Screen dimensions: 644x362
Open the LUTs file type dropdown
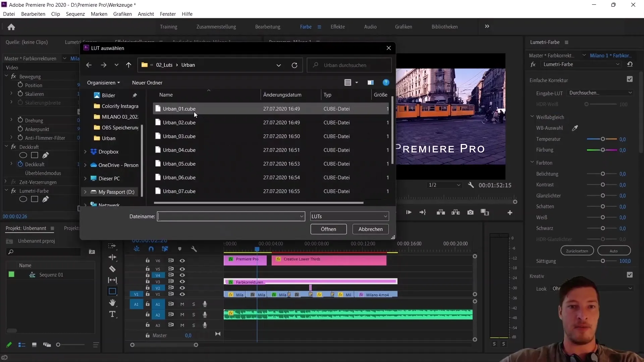tap(350, 217)
